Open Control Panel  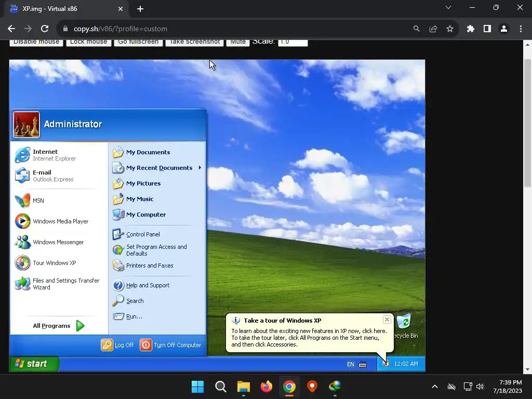136,234
